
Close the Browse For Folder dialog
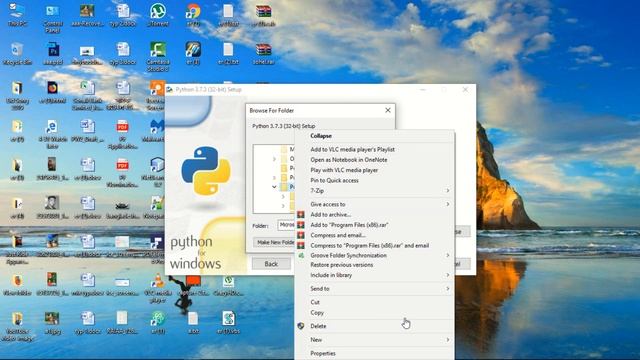tap(388, 110)
